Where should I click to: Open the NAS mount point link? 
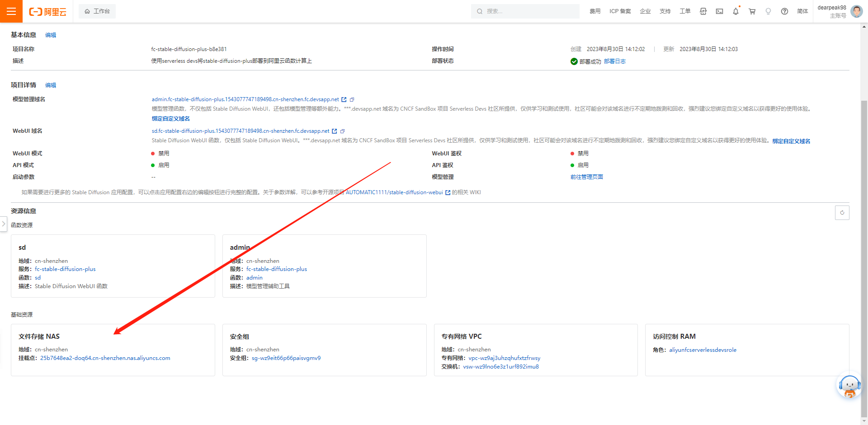coord(105,358)
